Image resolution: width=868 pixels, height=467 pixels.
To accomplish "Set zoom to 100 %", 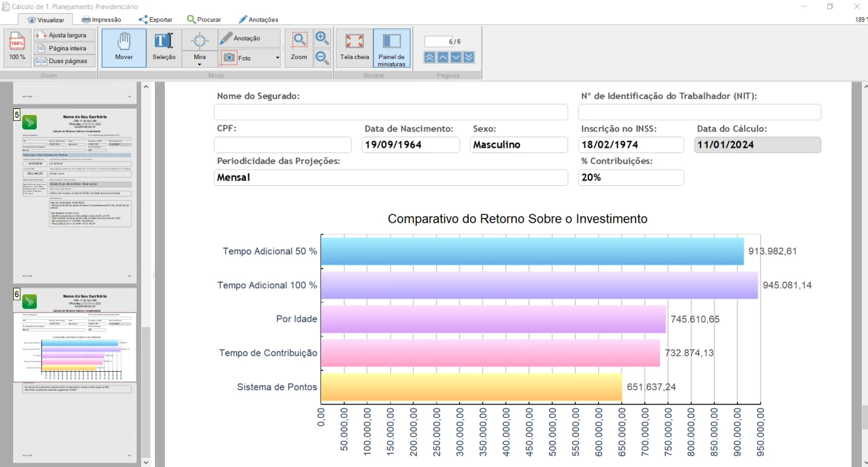I will click(17, 47).
